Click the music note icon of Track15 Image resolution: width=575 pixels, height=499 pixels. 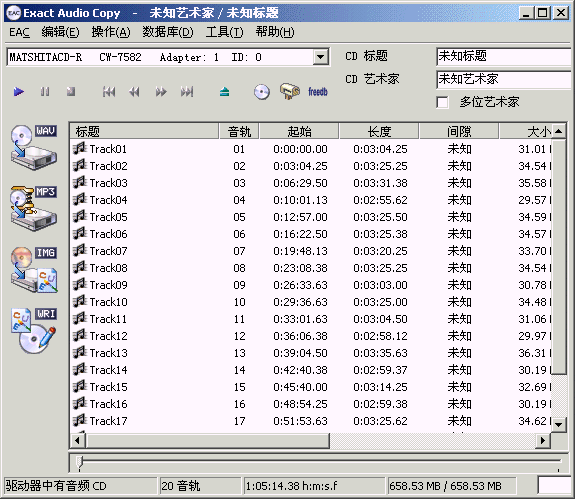click(x=79, y=386)
